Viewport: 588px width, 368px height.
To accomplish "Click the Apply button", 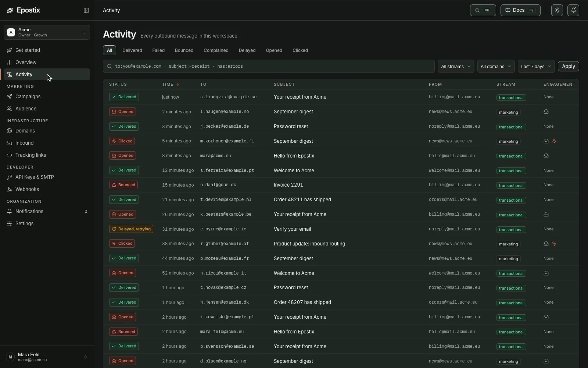I will click(x=569, y=66).
